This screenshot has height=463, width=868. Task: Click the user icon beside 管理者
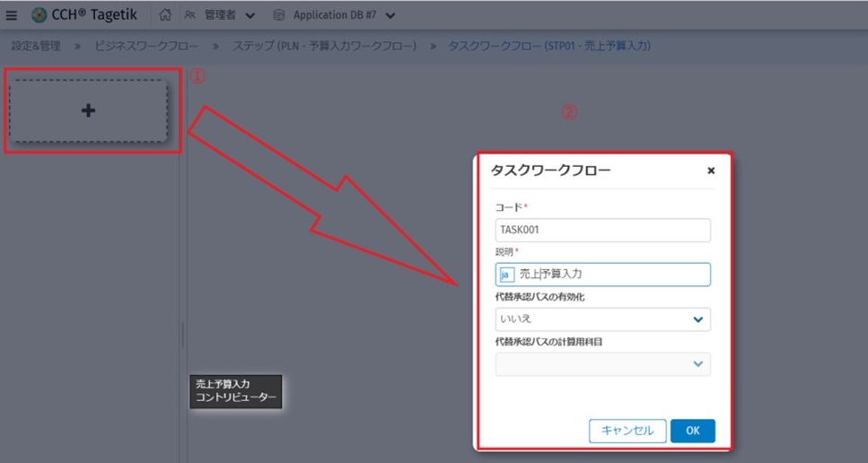191,15
